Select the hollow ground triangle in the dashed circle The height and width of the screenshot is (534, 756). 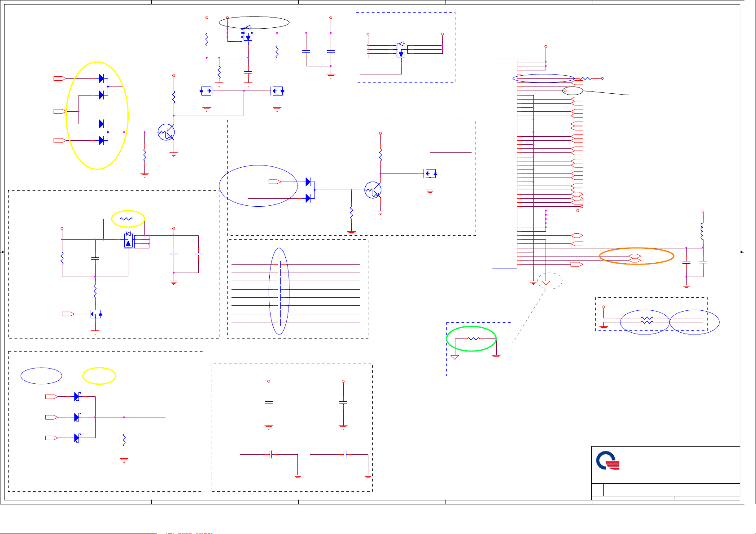[546, 282]
